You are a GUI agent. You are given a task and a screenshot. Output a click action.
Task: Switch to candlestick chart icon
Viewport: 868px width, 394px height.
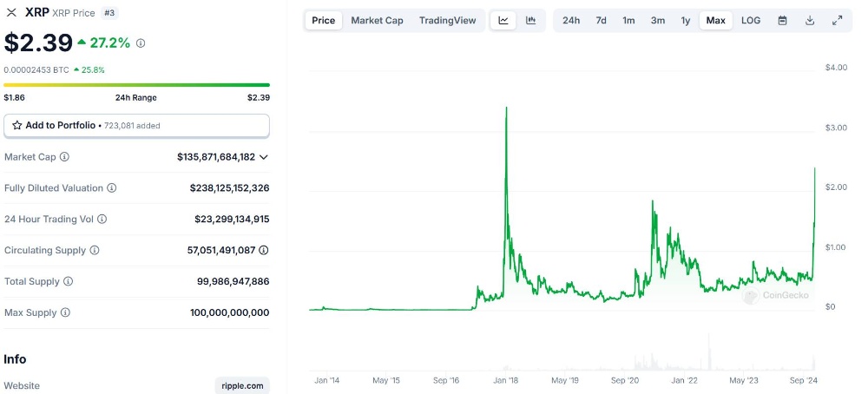(531, 21)
